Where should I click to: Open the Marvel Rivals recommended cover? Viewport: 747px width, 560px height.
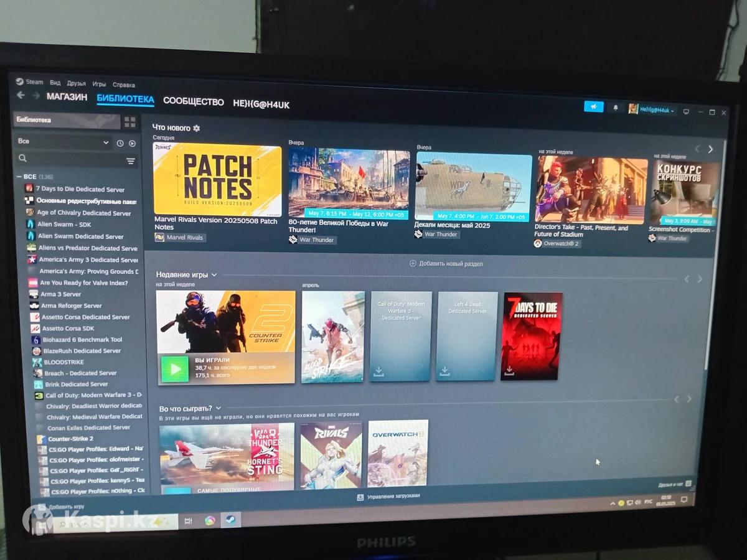(x=331, y=455)
